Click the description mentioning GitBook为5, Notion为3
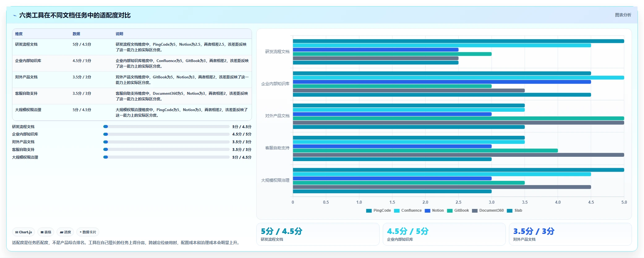The height and width of the screenshot is (258, 644). [x=182, y=80]
